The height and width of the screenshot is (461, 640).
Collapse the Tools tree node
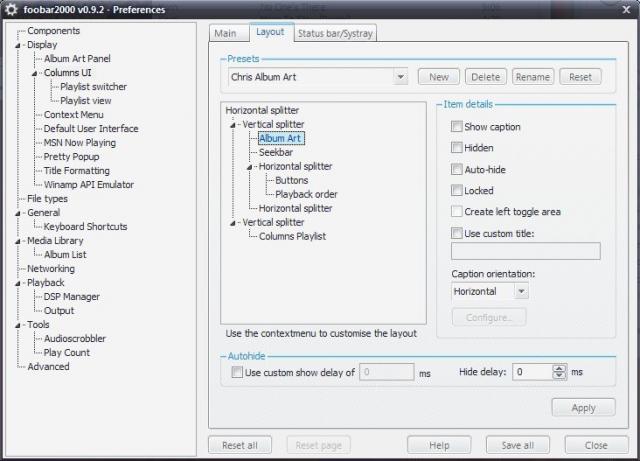(18, 325)
